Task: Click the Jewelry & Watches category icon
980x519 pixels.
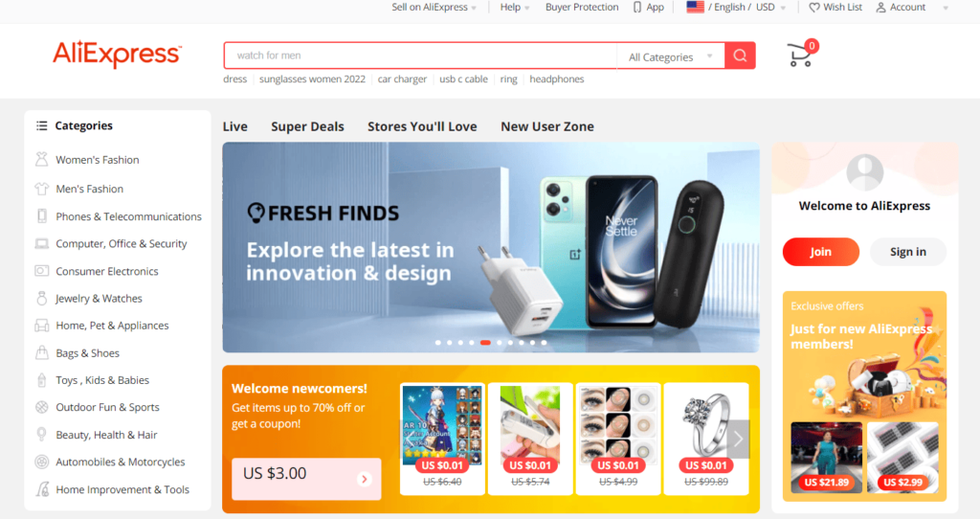Action: point(41,298)
